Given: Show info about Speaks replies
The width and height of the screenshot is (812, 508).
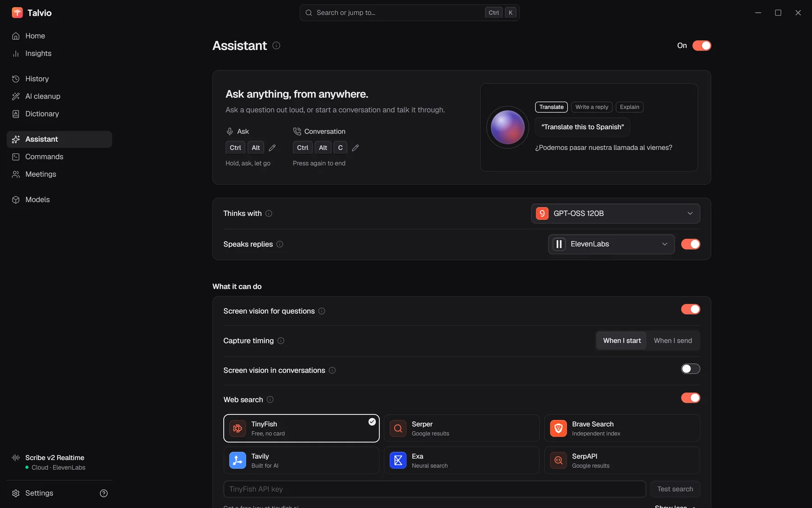Looking at the screenshot, I should (280, 244).
